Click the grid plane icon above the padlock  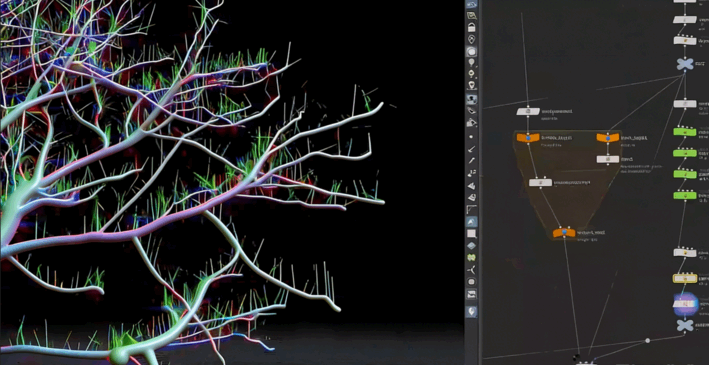472,16
